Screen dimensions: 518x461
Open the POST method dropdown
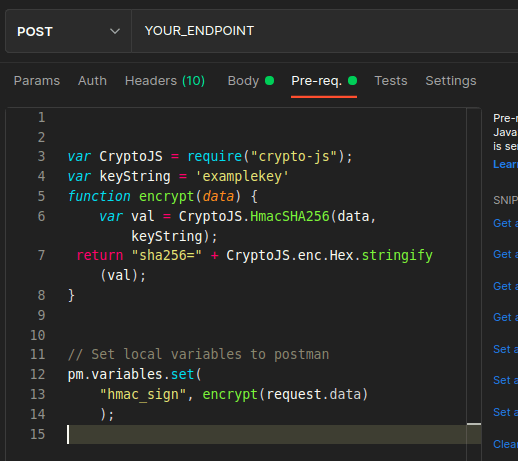[68, 31]
